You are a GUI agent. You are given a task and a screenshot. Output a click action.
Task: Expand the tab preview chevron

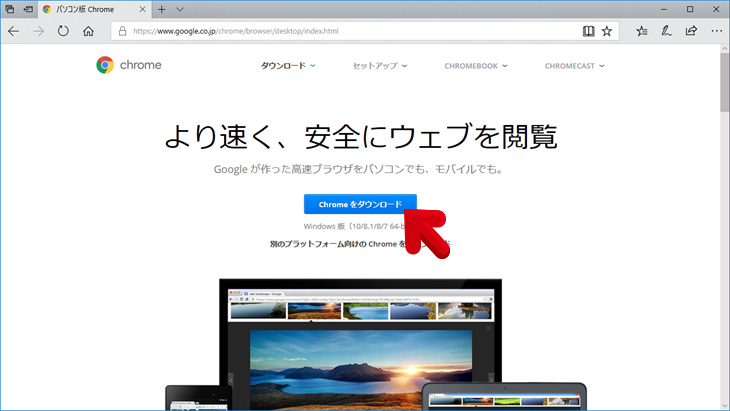tap(179, 9)
